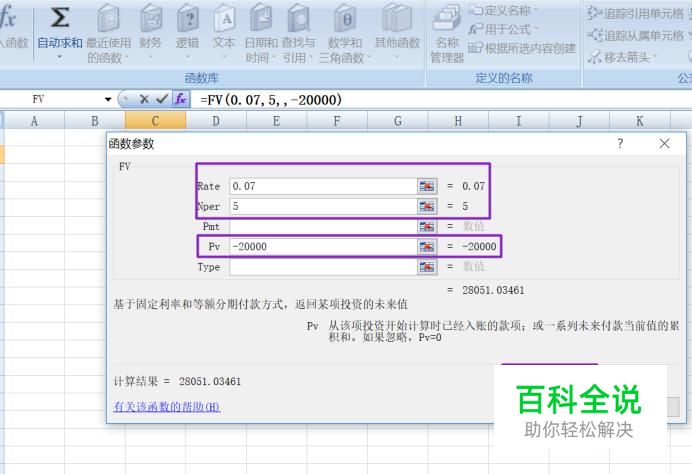The image size is (692, 474).
Task: Click the Nper input field
Action: [323, 206]
